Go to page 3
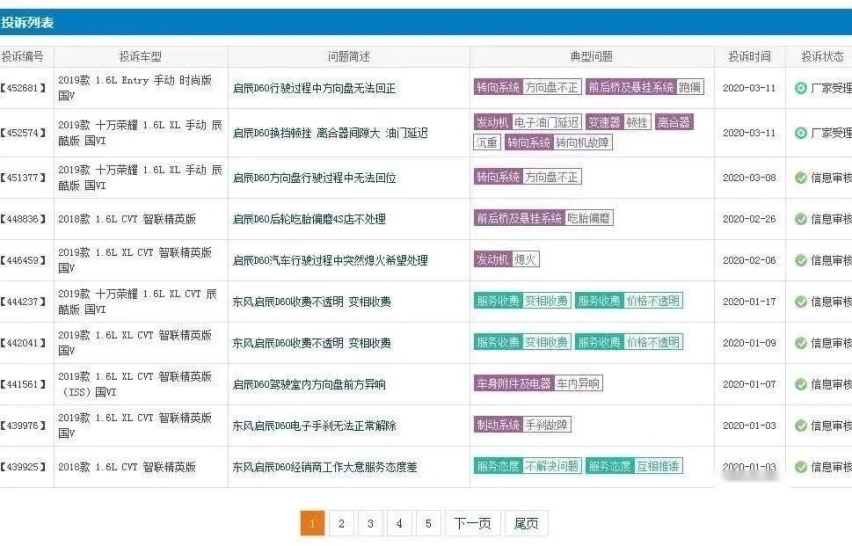The image size is (852, 546). (x=370, y=523)
